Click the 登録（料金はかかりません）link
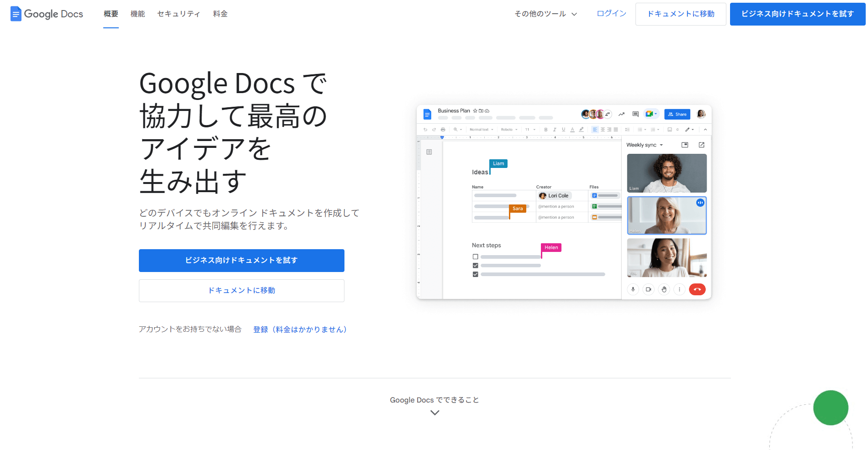Viewport: 868px width, 450px height. click(x=300, y=330)
